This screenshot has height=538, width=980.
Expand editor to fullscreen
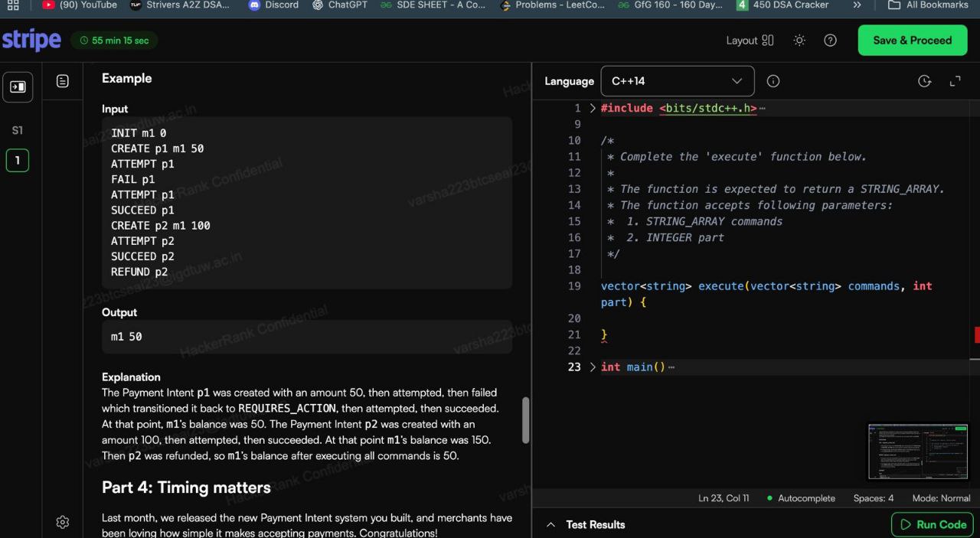tap(955, 81)
